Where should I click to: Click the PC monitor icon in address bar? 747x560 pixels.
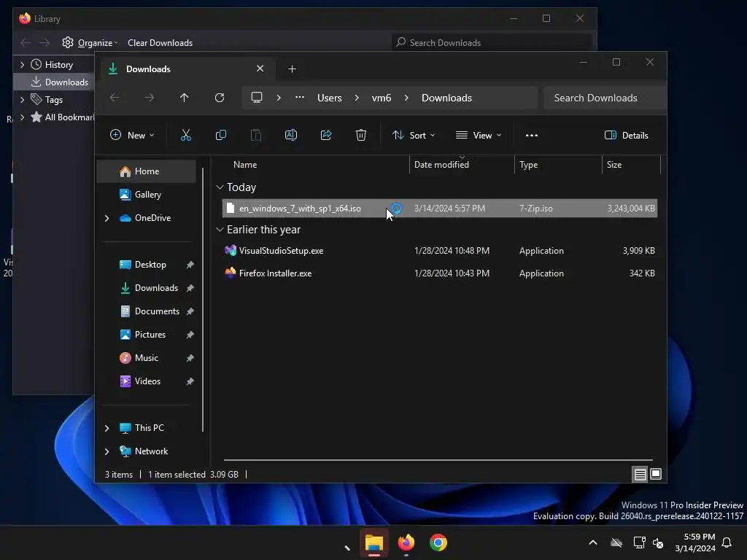[x=257, y=98]
